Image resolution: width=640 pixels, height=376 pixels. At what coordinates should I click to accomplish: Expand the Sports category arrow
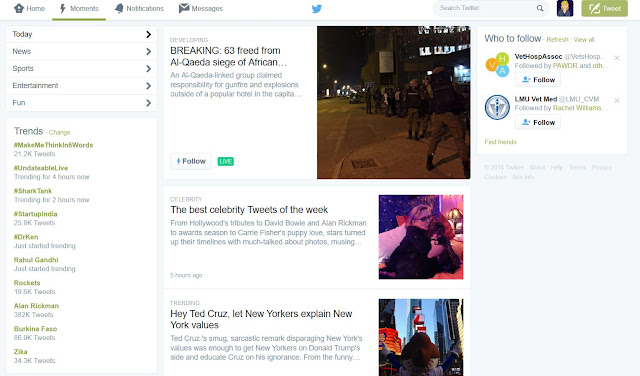(x=149, y=69)
